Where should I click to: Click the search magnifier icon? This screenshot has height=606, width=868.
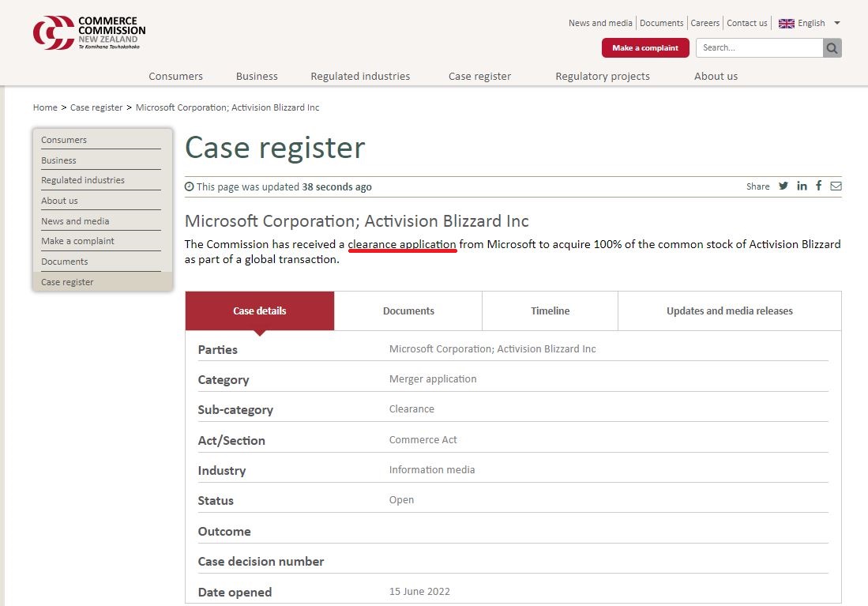[x=832, y=48]
